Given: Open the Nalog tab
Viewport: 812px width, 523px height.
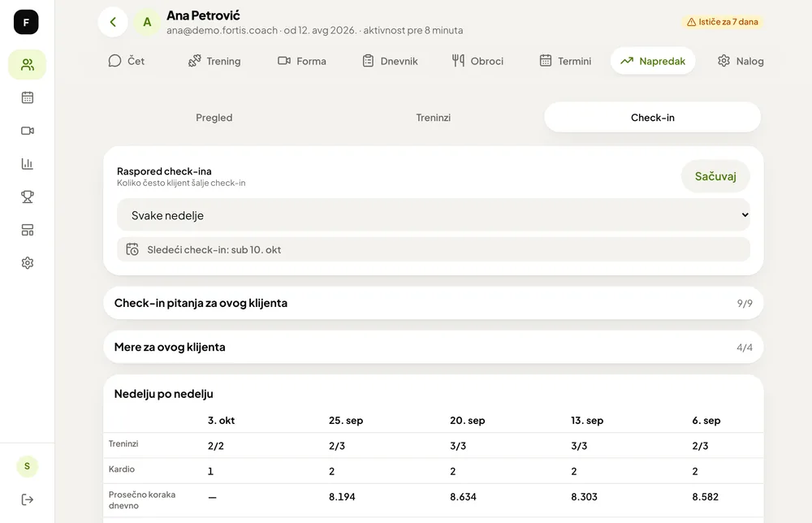Looking at the screenshot, I should (741, 61).
